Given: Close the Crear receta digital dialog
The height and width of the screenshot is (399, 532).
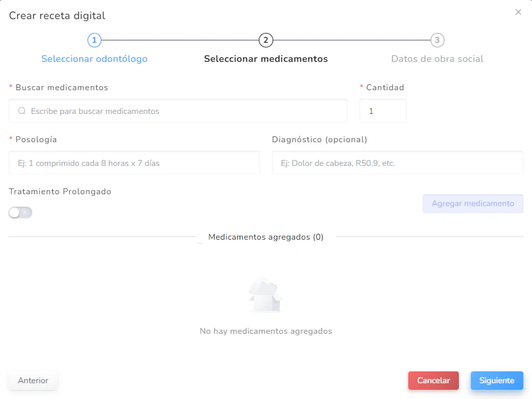Looking at the screenshot, I should pos(518,13).
